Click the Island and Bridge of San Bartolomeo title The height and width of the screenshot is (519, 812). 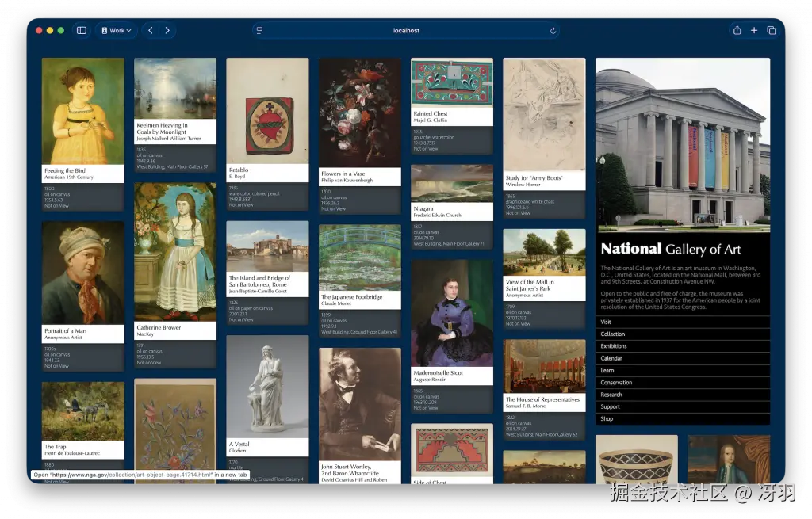[x=259, y=281]
